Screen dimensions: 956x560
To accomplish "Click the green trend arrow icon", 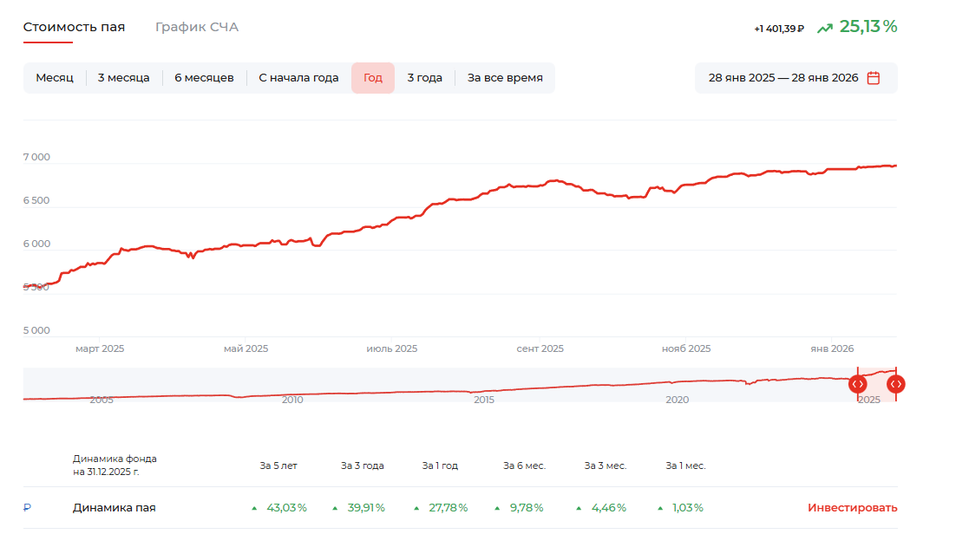I will 824,28.
